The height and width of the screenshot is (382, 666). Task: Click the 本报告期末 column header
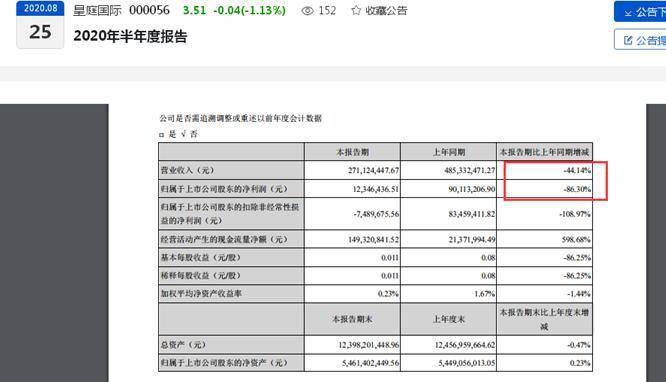click(x=353, y=319)
